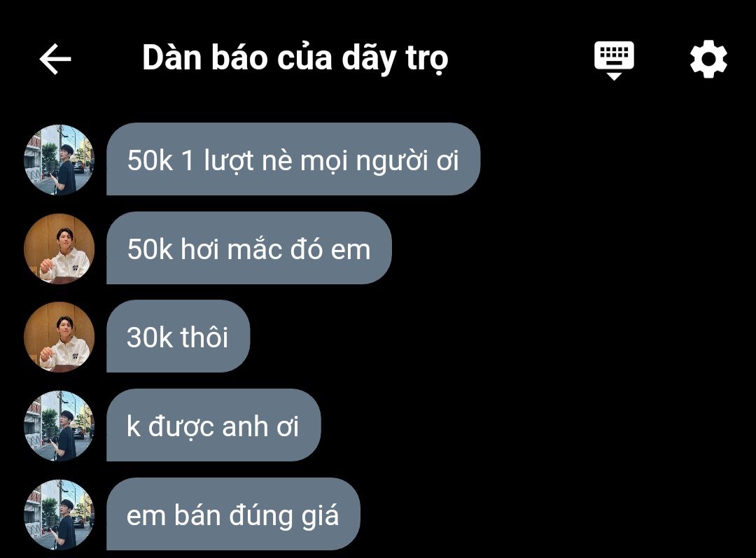Click the text '30k' inside the third message
Screen dimensions: 756x558
150,337
